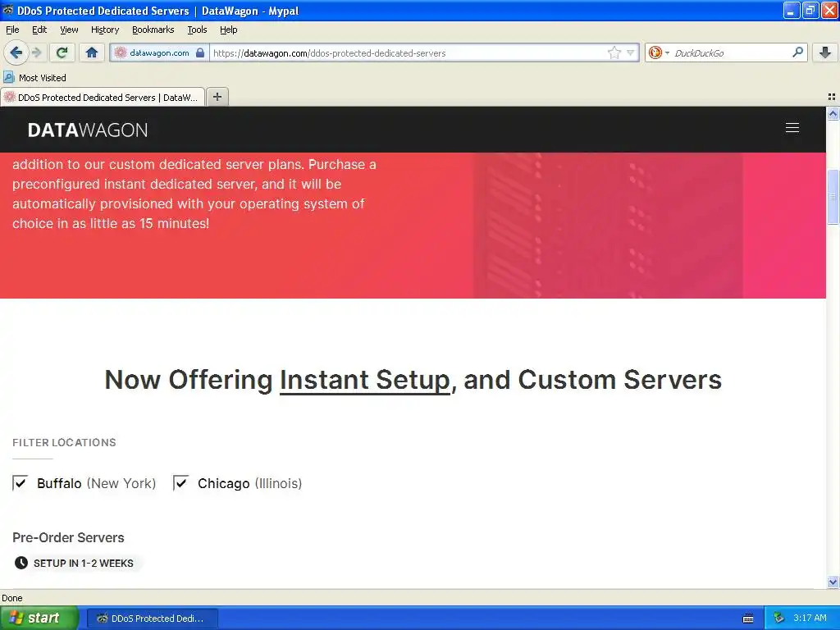
Task: Open a new tab with plus button
Action: click(x=217, y=97)
